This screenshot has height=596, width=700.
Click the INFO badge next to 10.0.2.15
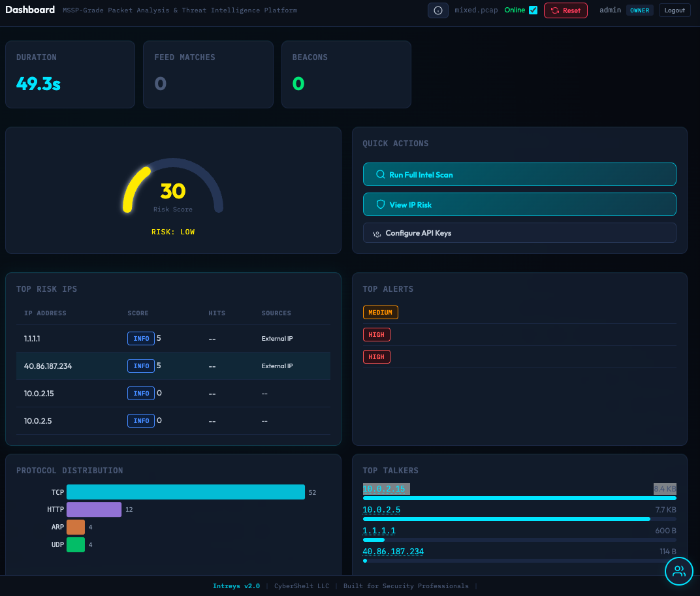pos(140,393)
